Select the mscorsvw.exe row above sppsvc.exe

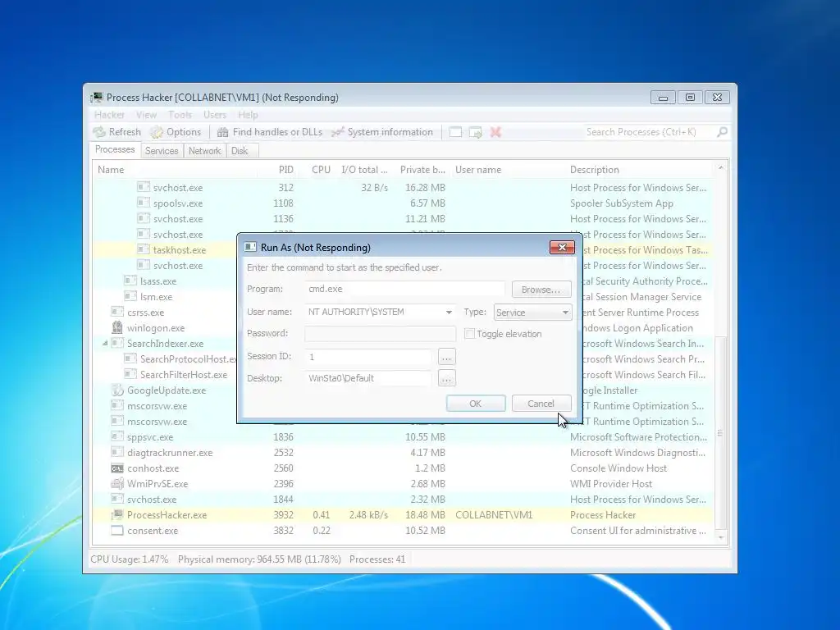tap(403, 421)
